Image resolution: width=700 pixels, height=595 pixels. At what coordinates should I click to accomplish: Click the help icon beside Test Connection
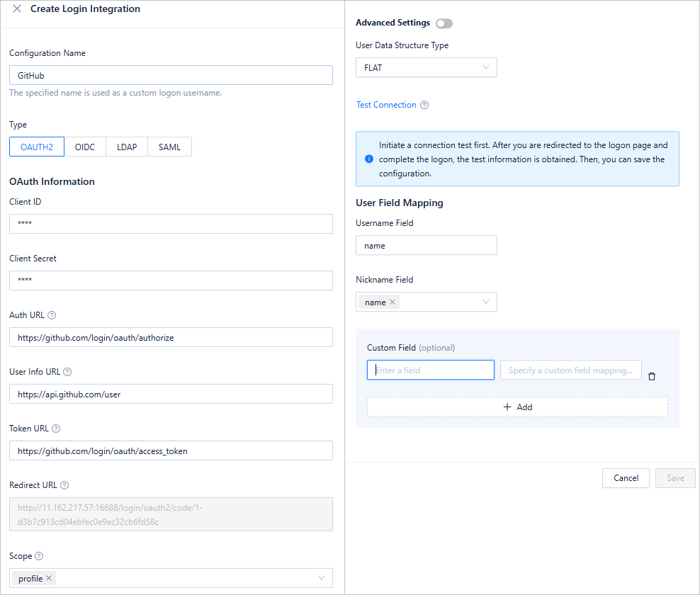click(424, 105)
